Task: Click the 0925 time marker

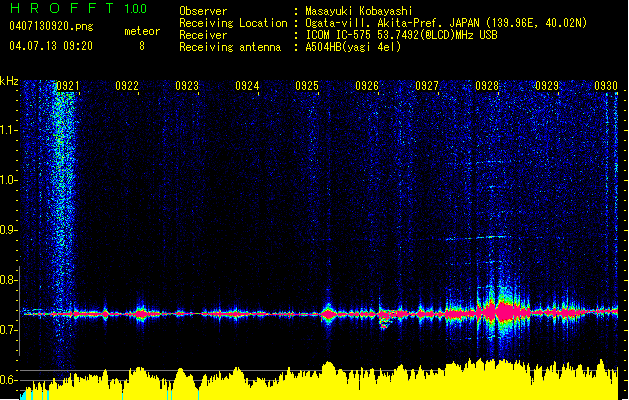Action: (x=307, y=86)
